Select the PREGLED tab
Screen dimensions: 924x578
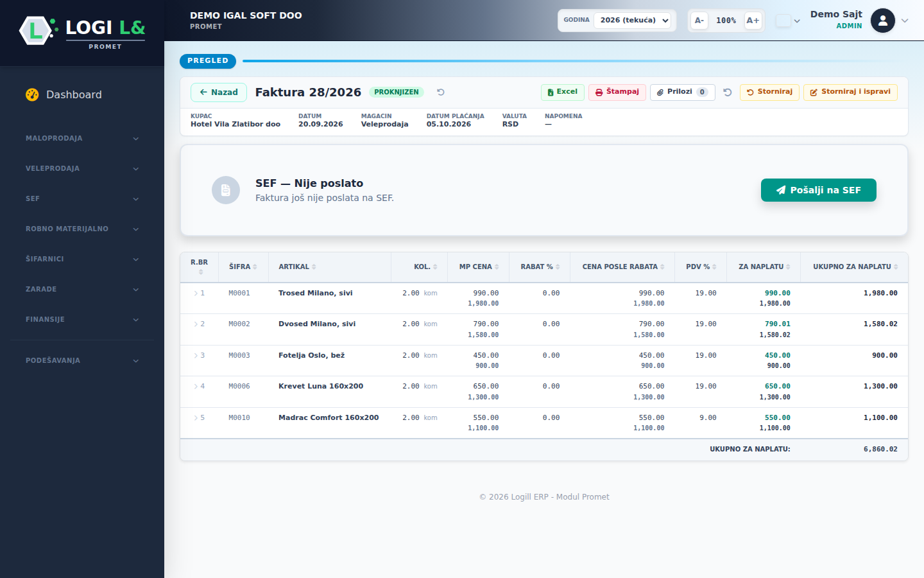pyautogui.click(x=208, y=61)
